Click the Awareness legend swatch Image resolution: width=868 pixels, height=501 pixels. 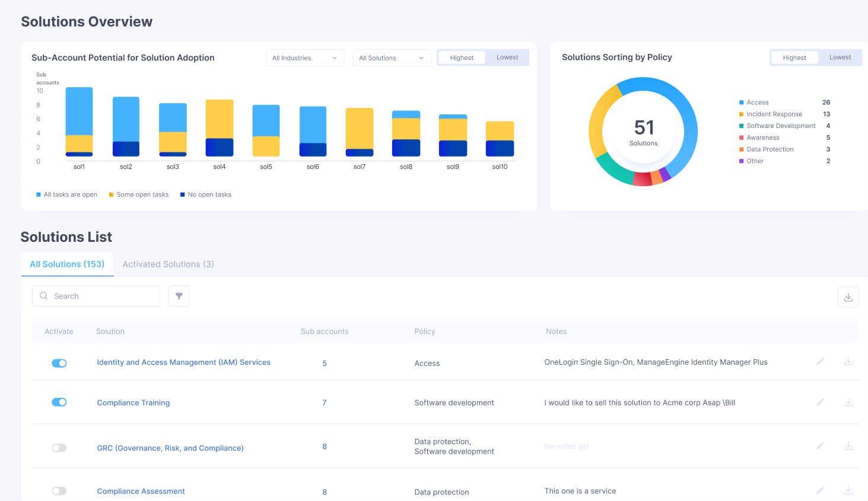click(742, 138)
